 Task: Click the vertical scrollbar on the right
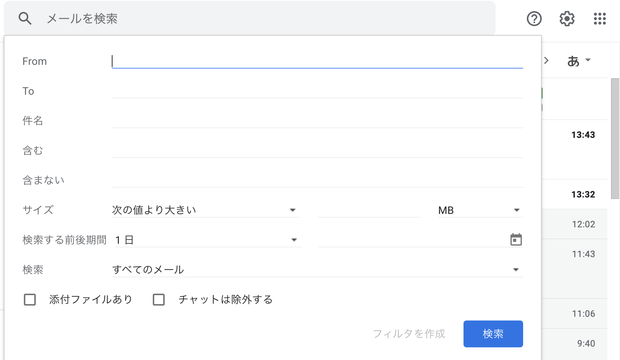click(615, 138)
